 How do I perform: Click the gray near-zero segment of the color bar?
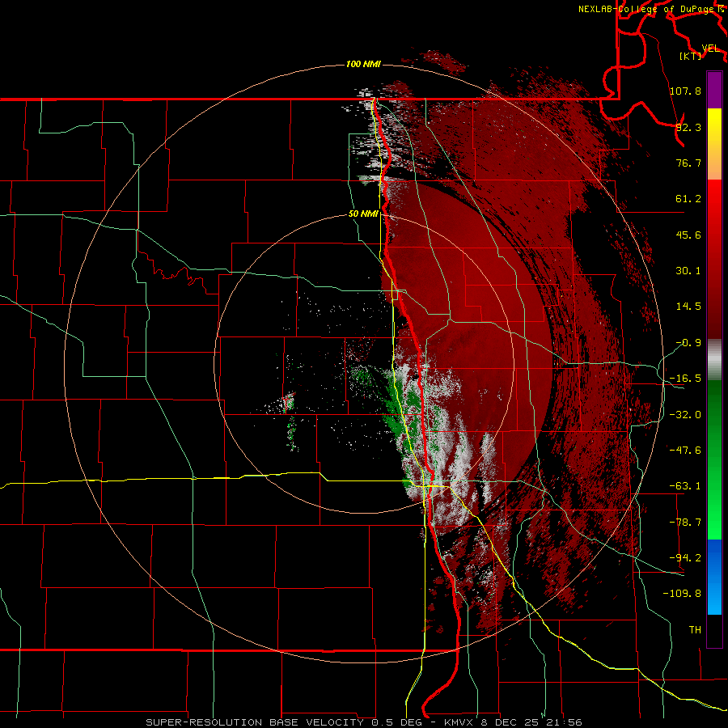pyautogui.click(x=714, y=360)
